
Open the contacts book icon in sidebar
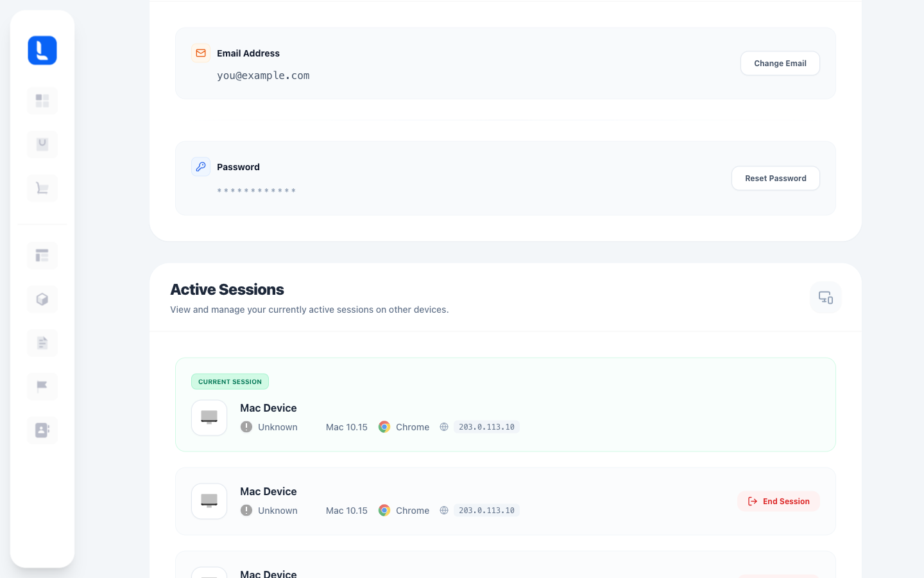[42, 430]
